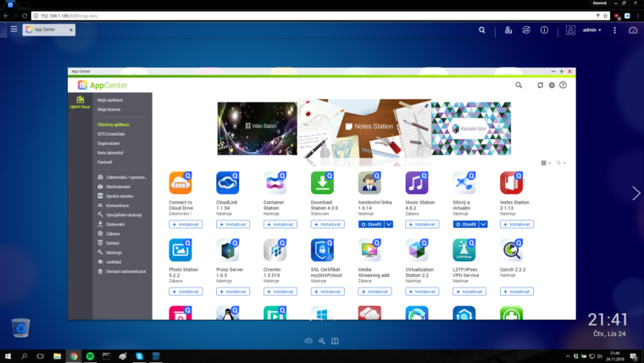Open the QTS main menu hamburger
The height and width of the screenshot is (363, 644).
(x=14, y=29)
